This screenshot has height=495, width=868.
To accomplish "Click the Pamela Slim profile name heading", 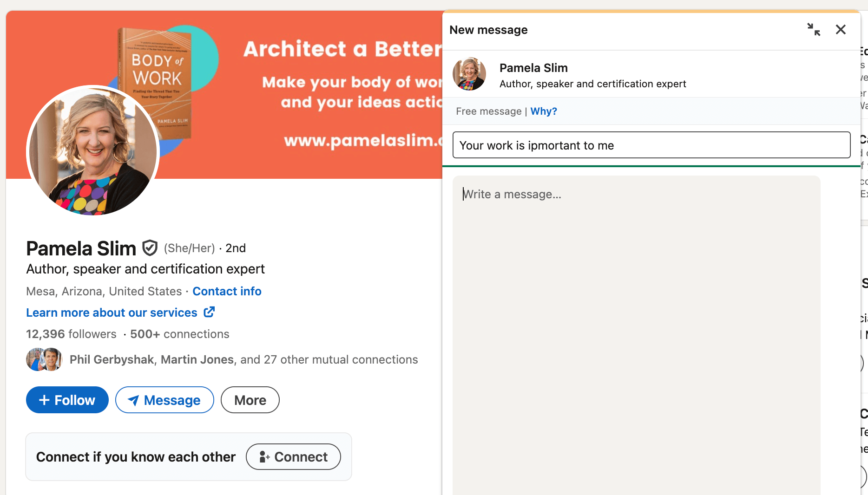I will (81, 248).
